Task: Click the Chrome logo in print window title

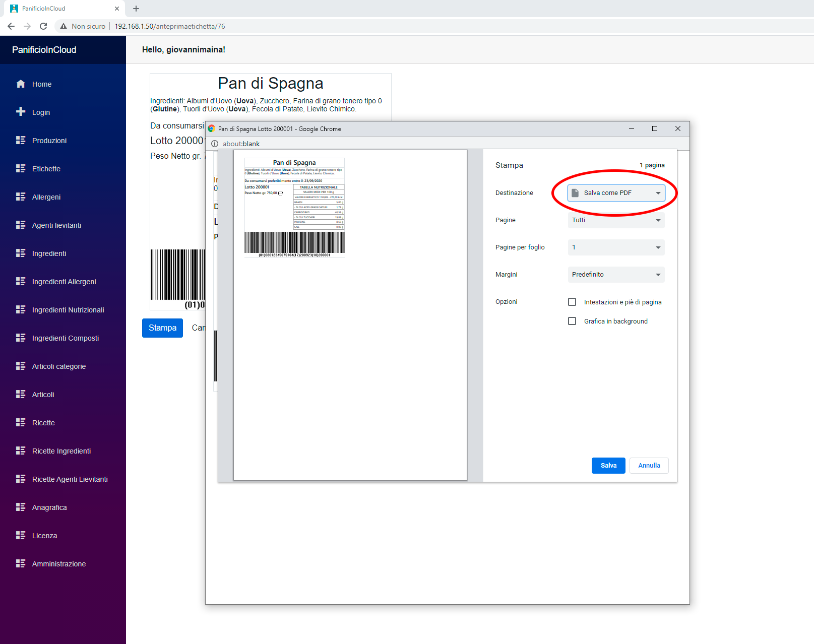Action: point(212,128)
